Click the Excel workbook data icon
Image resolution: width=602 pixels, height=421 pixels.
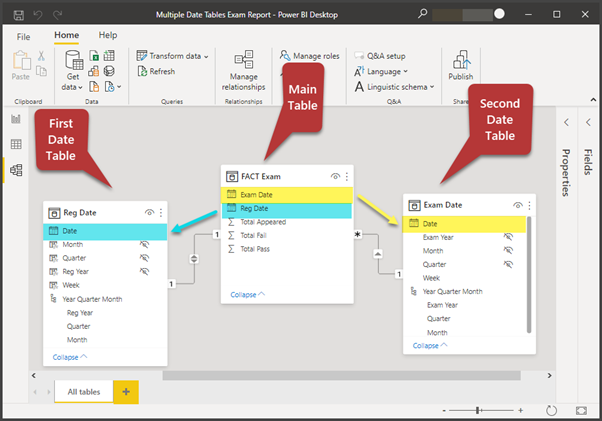[94, 56]
